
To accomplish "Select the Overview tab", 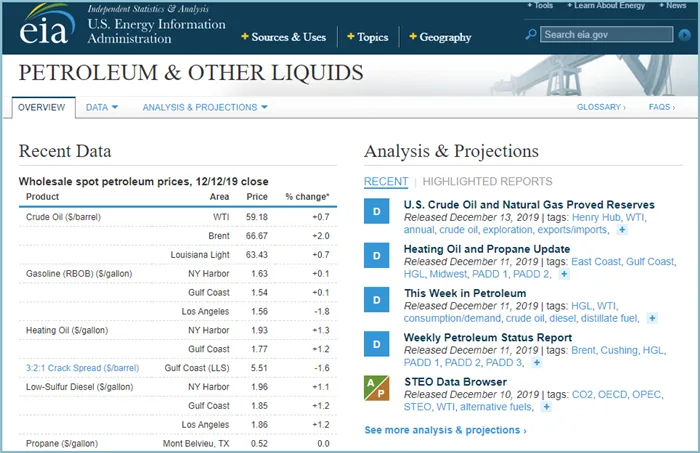I will (x=41, y=107).
